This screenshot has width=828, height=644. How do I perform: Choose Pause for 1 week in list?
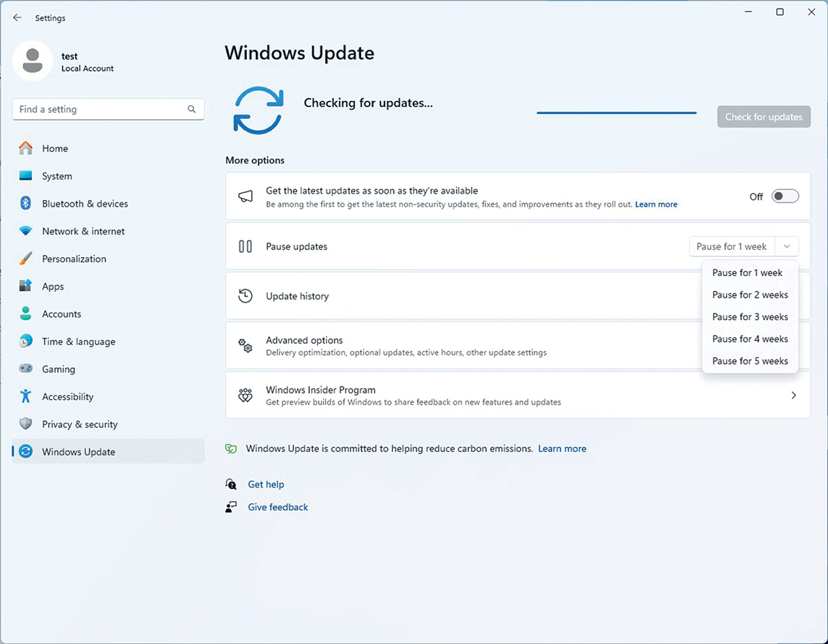750,273
